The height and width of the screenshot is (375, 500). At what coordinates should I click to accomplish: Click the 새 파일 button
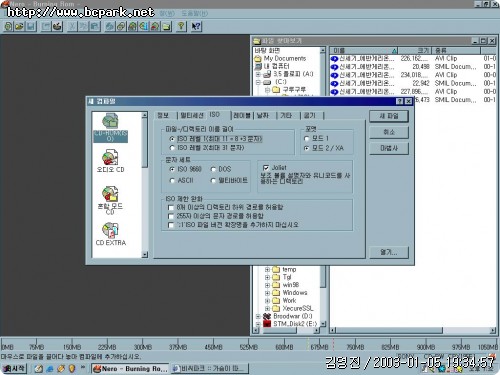point(389,116)
